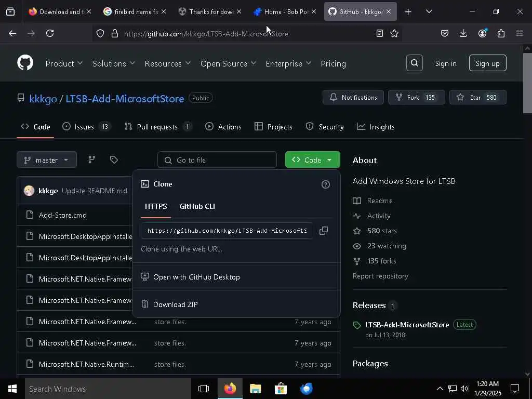Screen dimensions: 532x399
Task: Switch to the Issues tab
Action: pos(87,127)
